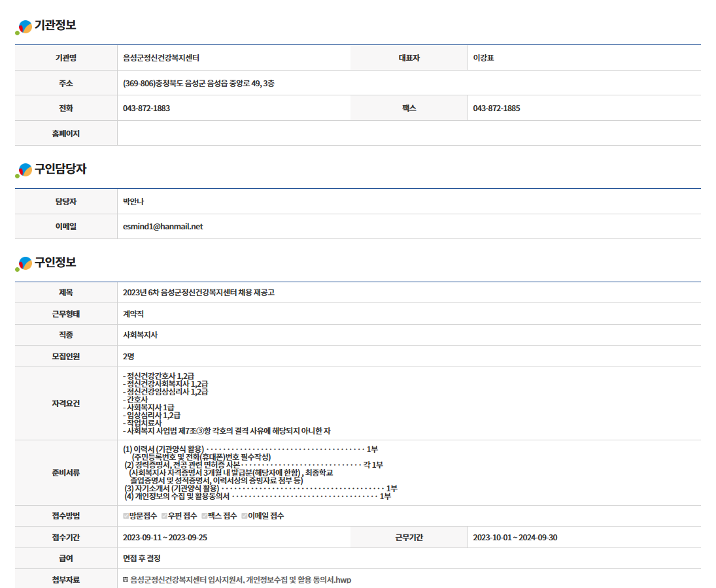716x588 pixels.
Task: Click the 구인담당자 section header icon
Action: pyautogui.click(x=24, y=171)
